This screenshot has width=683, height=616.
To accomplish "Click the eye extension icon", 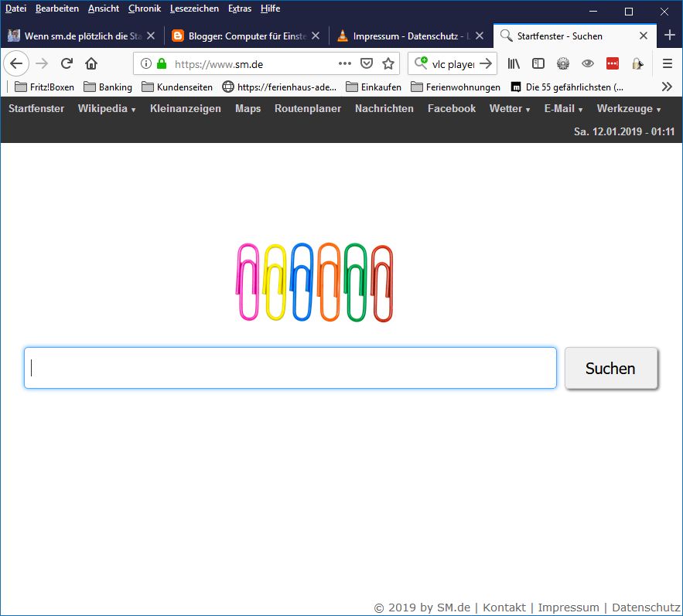I will tap(588, 63).
